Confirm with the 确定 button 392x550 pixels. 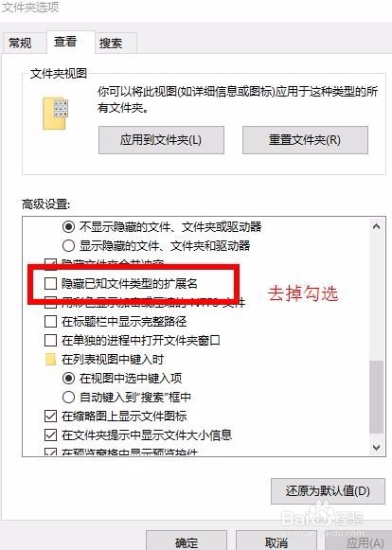[187, 541]
